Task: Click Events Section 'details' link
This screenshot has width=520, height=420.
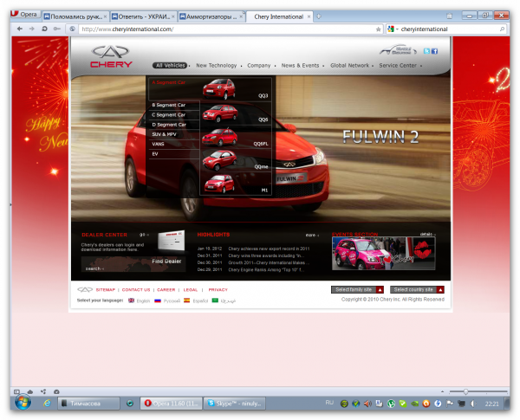Action: pyautogui.click(x=427, y=234)
